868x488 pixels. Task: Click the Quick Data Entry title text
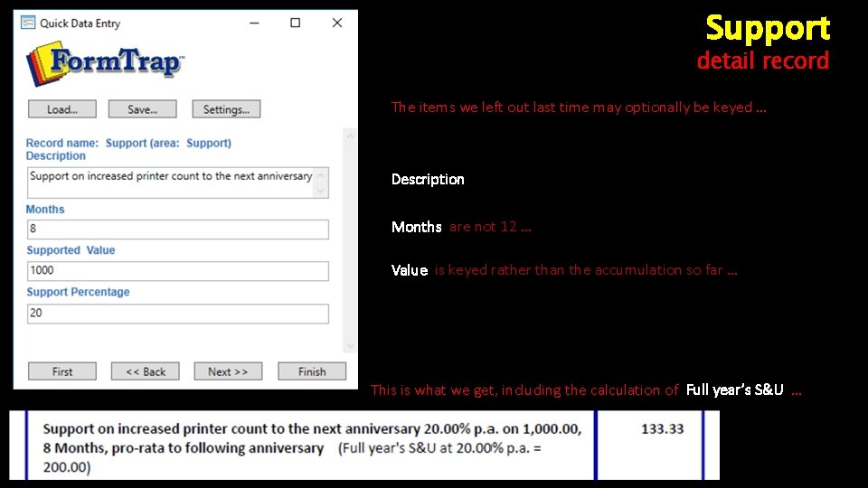tap(80, 23)
